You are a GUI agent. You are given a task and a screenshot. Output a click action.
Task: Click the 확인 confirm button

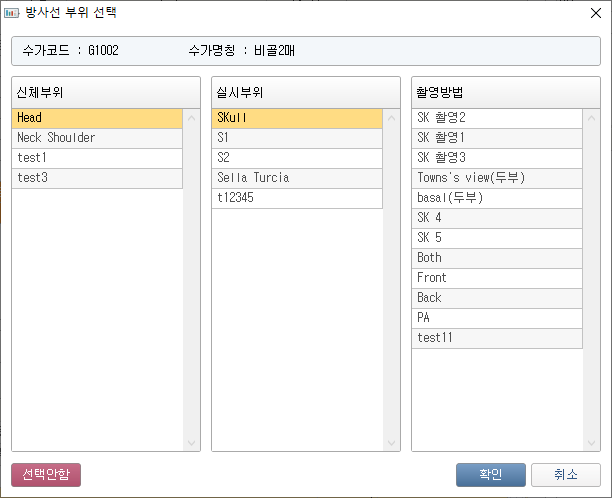(x=490, y=474)
